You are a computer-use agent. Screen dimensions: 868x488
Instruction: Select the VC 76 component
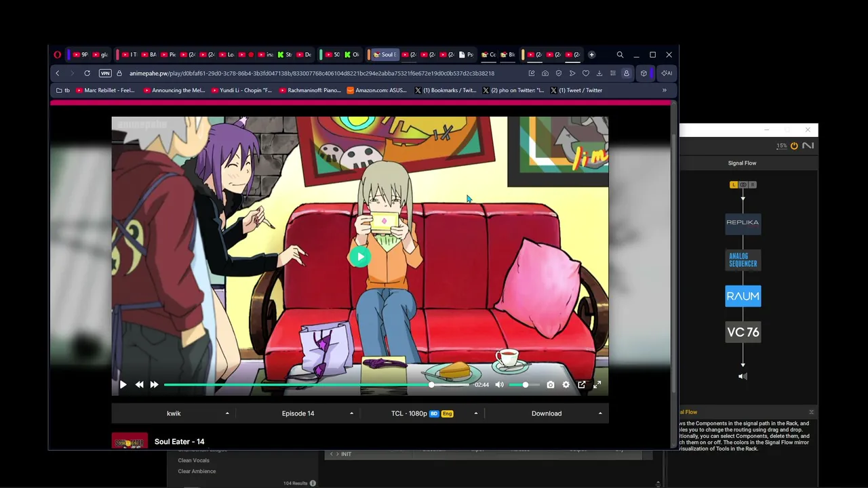click(x=743, y=332)
